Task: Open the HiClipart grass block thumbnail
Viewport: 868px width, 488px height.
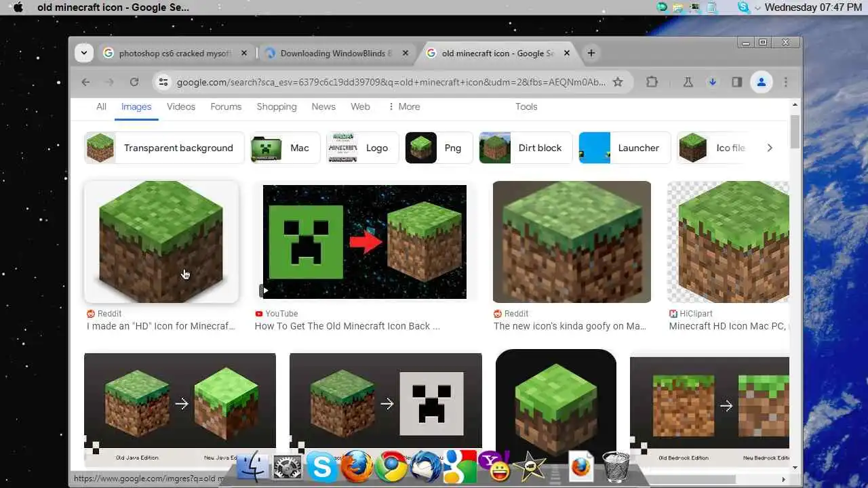Action: click(x=728, y=241)
